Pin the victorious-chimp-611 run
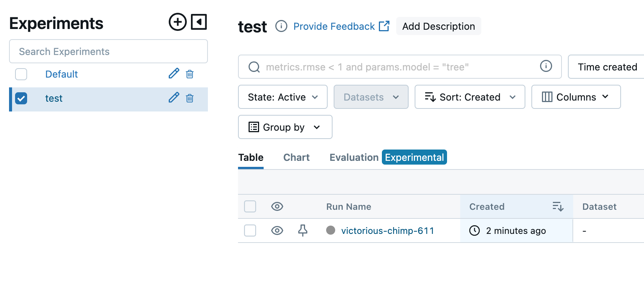The image size is (644, 287). coord(302,230)
